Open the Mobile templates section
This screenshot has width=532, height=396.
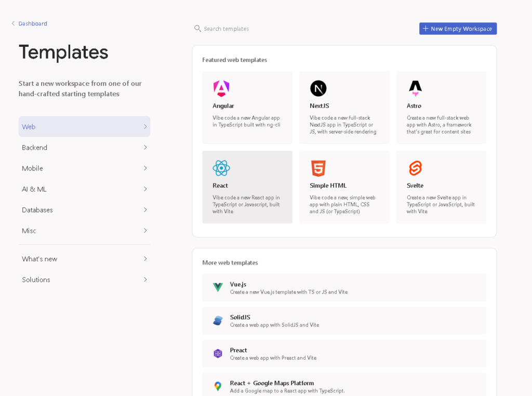pyautogui.click(x=84, y=168)
